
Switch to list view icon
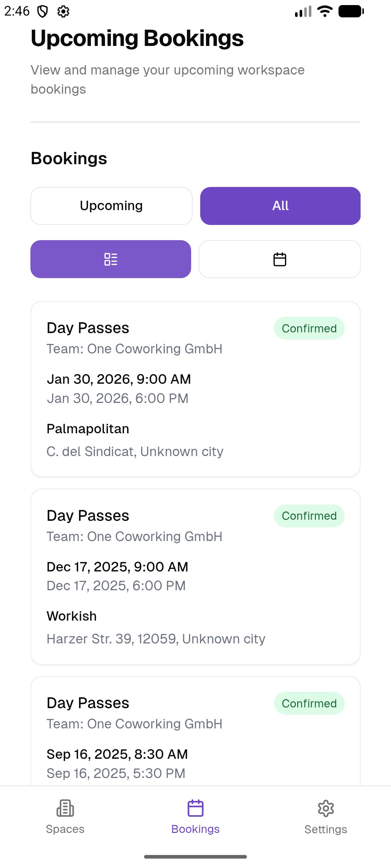(x=111, y=259)
